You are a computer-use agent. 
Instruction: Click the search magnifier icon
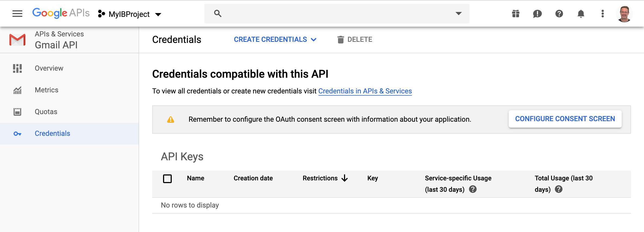pyautogui.click(x=218, y=13)
